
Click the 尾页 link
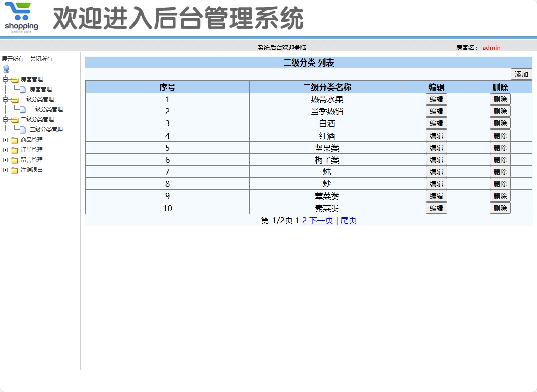click(348, 220)
